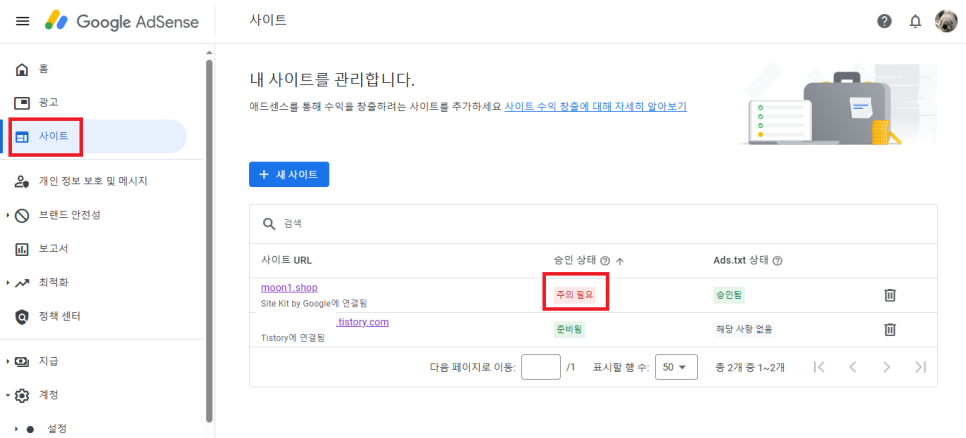
Task: Click the search field 검색
Action: 593,224
